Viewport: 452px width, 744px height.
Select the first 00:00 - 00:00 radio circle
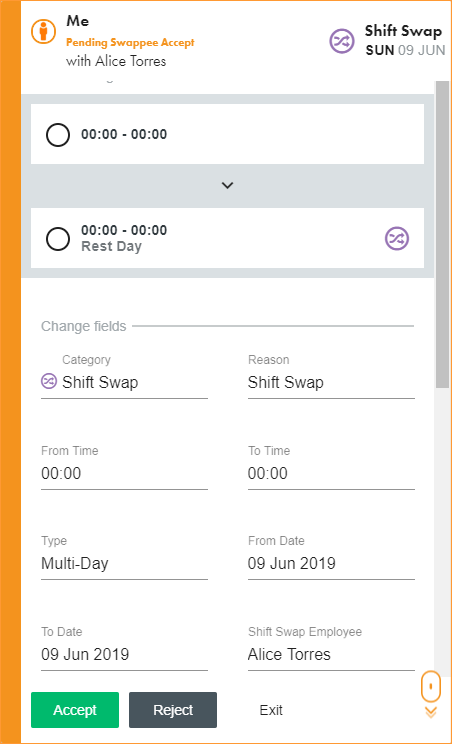(58, 135)
